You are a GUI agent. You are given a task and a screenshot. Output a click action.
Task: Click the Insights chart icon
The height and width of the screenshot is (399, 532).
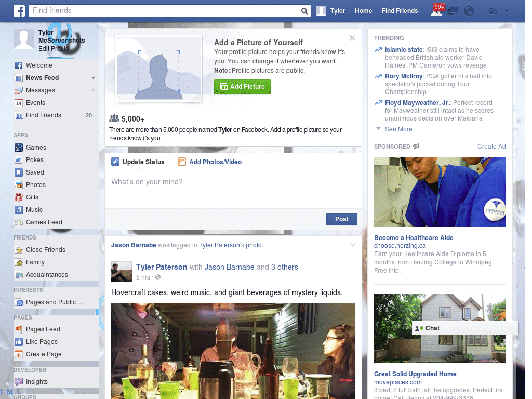pos(19,382)
